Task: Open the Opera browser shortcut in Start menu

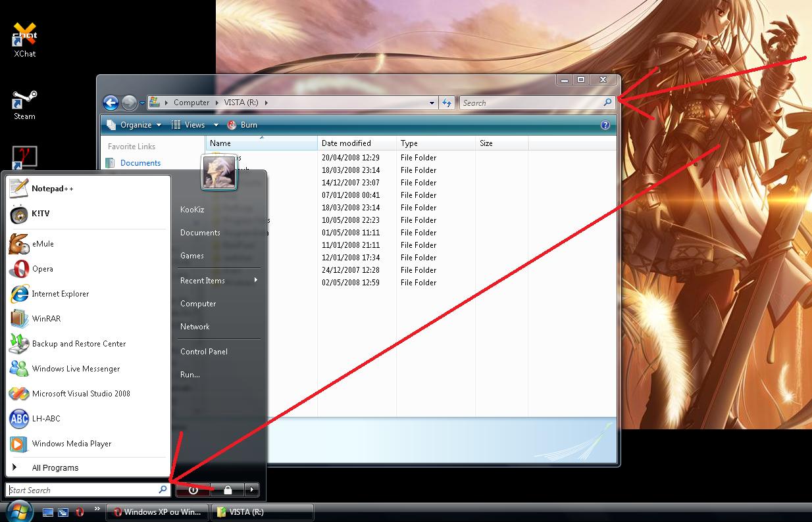Action: coord(42,269)
